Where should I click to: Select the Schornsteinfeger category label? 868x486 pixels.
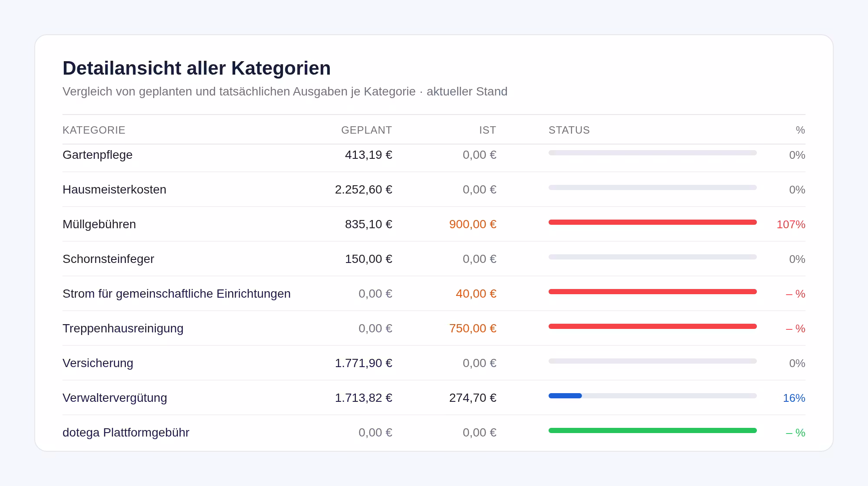(x=108, y=259)
